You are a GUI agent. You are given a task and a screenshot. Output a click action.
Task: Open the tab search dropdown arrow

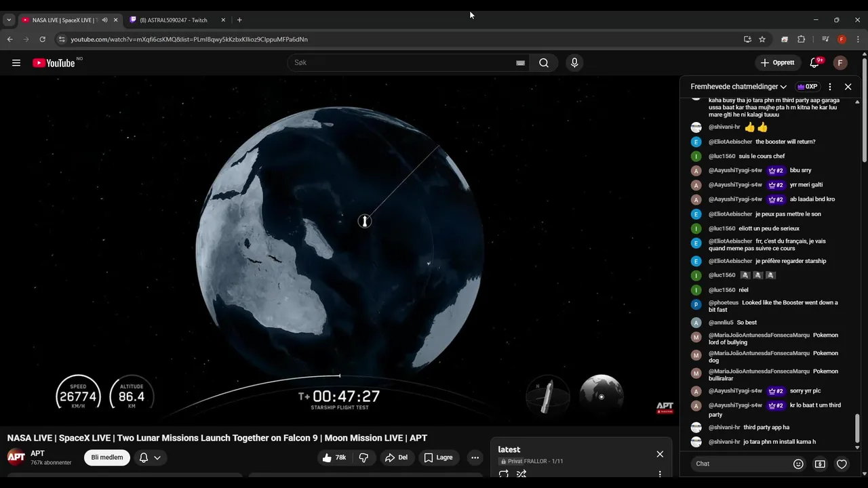(x=9, y=20)
